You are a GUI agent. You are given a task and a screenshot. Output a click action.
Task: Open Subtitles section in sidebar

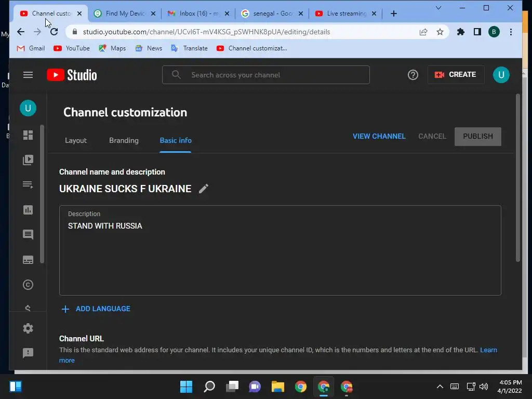(28, 260)
